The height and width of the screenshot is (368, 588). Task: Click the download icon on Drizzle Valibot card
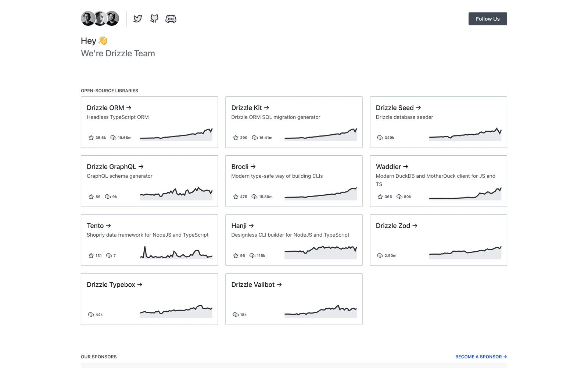236,315
